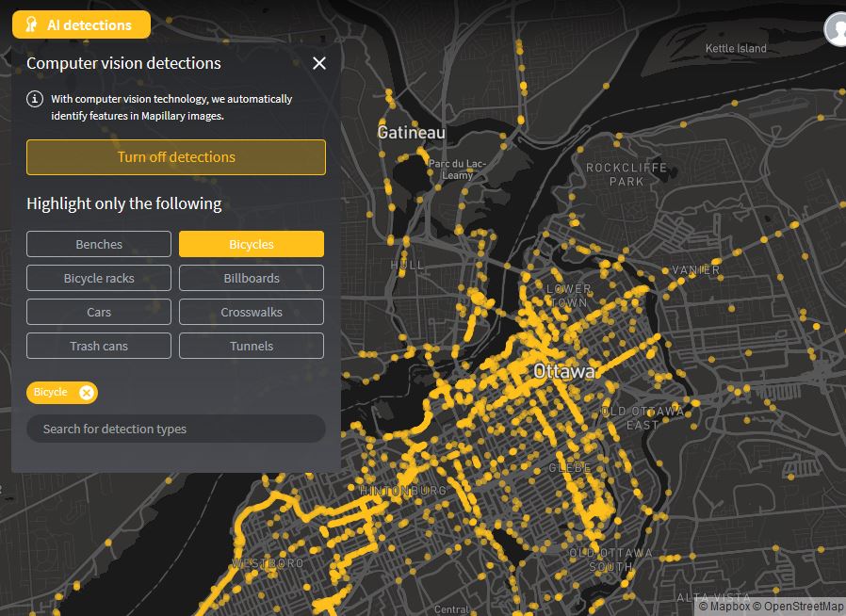Highlight Crosswalks detections

(x=252, y=312)
